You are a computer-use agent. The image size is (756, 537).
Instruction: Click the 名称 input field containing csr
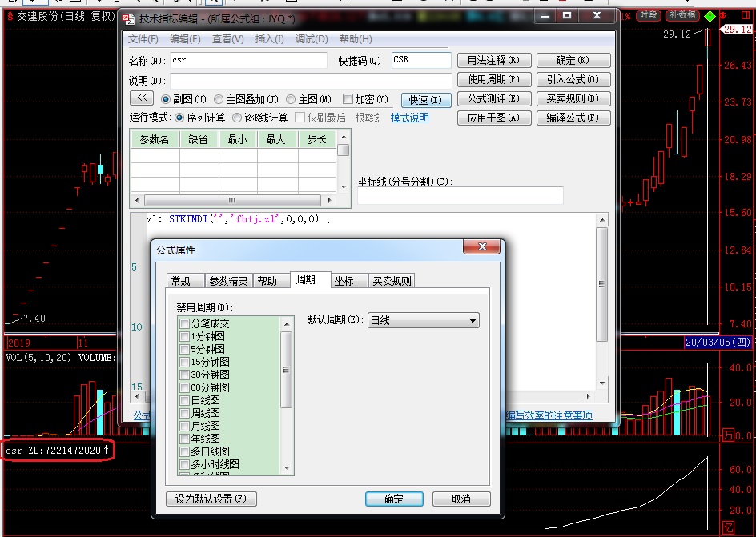[x=248, y=60]
